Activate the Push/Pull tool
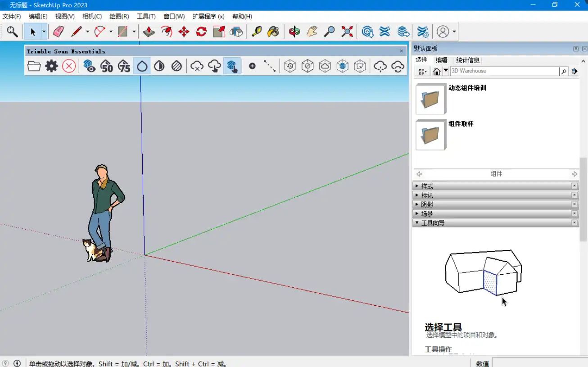588x367 pixels. click(149, 32)
